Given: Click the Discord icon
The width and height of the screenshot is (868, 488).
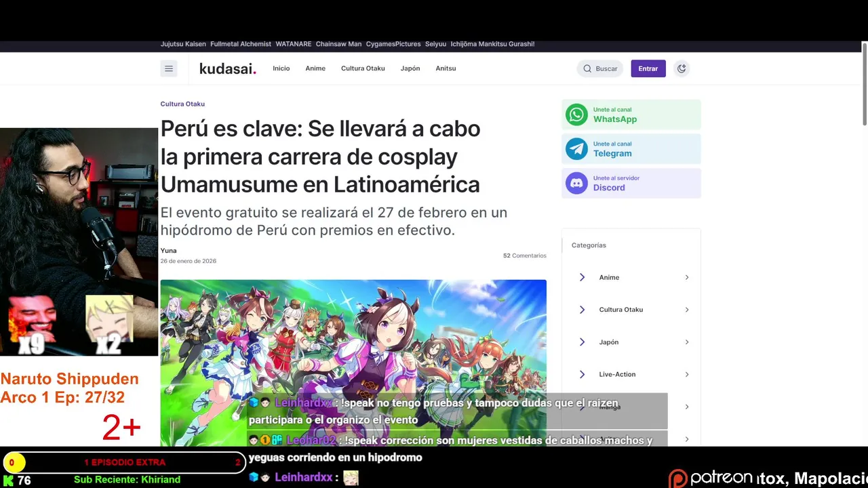Looking at the screenshot, I should 577,183.
